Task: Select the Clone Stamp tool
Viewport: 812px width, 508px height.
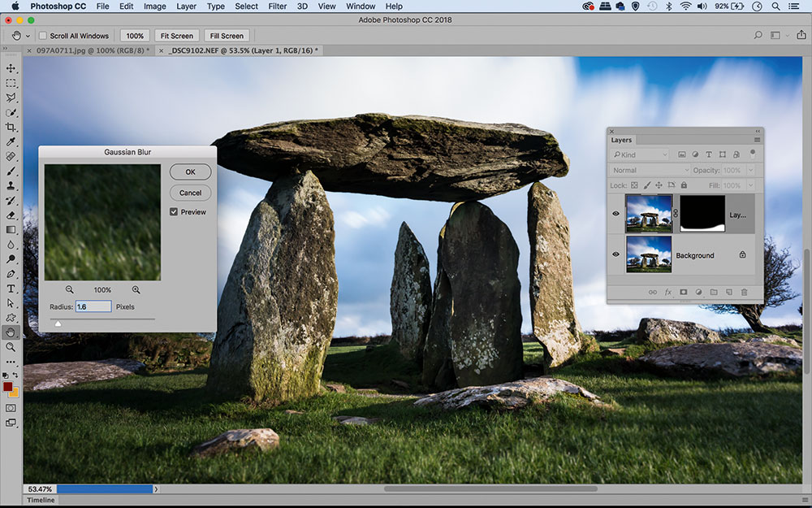Action: pyautogui.click(x=11, y=185)
